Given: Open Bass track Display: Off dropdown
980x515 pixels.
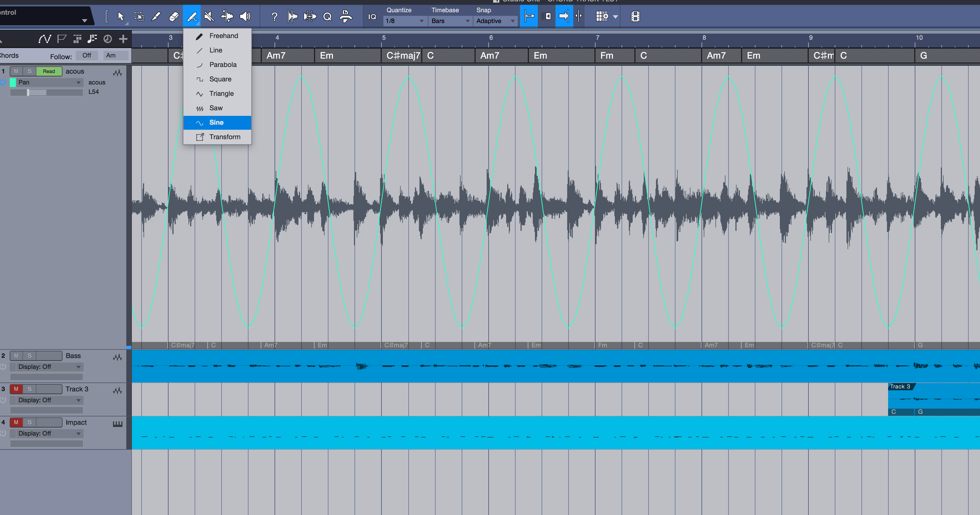Looking at the screenshot, I should click(50, 367).
